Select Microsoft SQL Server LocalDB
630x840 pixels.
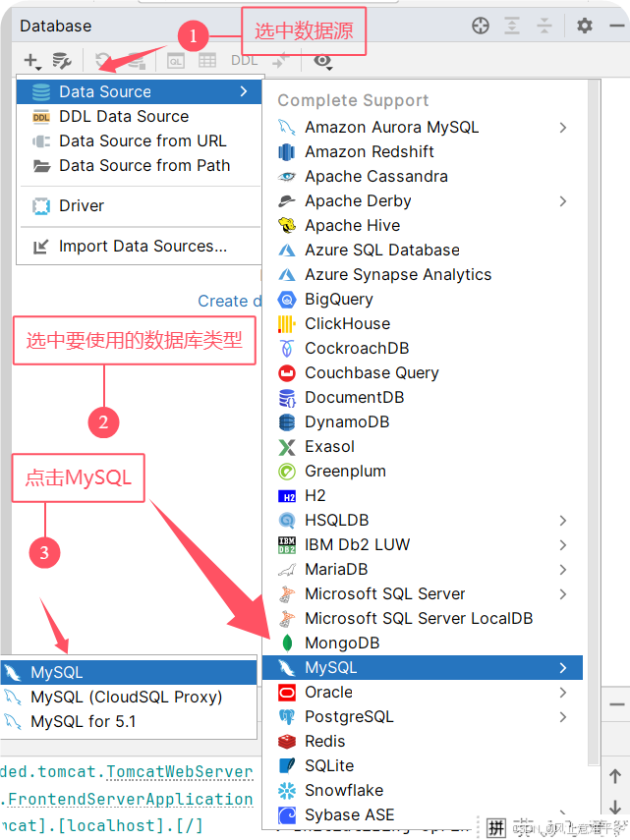pyautogui.click(x=423, y=619)
